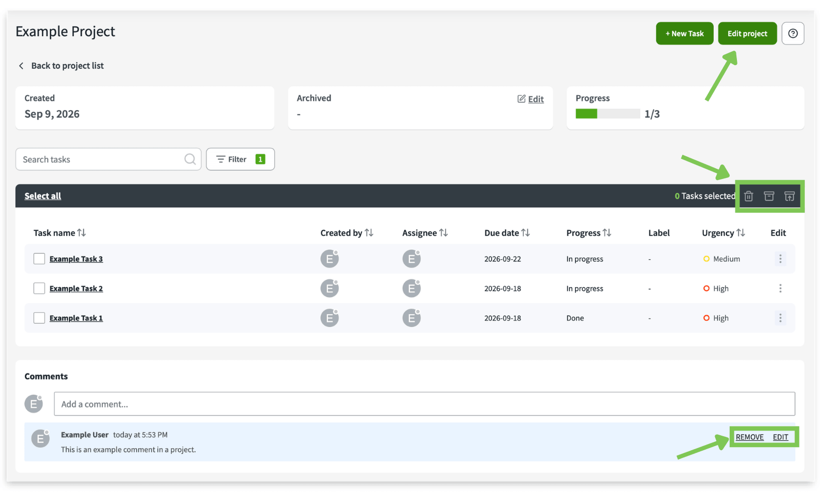Viewport: 828px width, 504px height.
Task: Click EDIT on the example comment
Action: (x=780, y=437)
